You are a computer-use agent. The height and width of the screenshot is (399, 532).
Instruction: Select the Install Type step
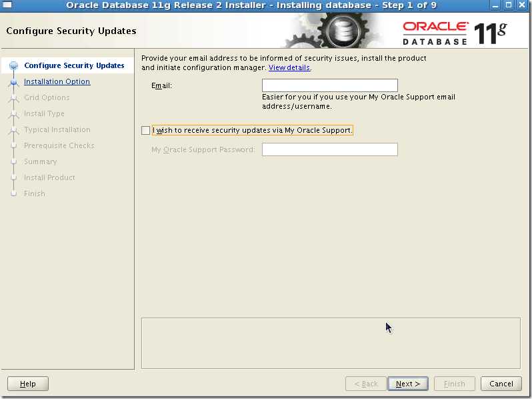point(44,113)
